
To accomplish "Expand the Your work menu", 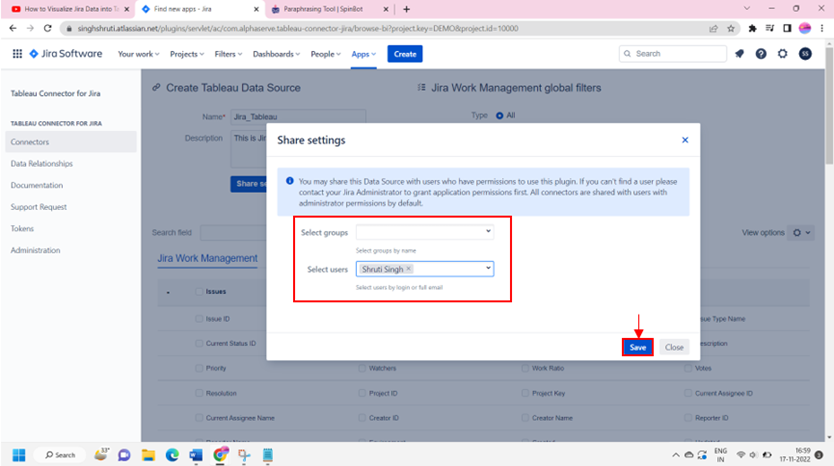I will pos(138,54).
